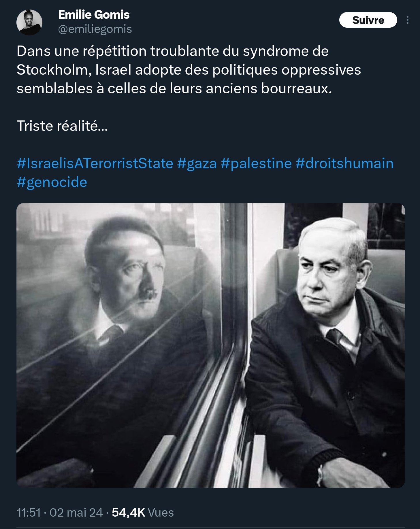
Task: Click the Suivre follow button
Action: tap(368, 20)
